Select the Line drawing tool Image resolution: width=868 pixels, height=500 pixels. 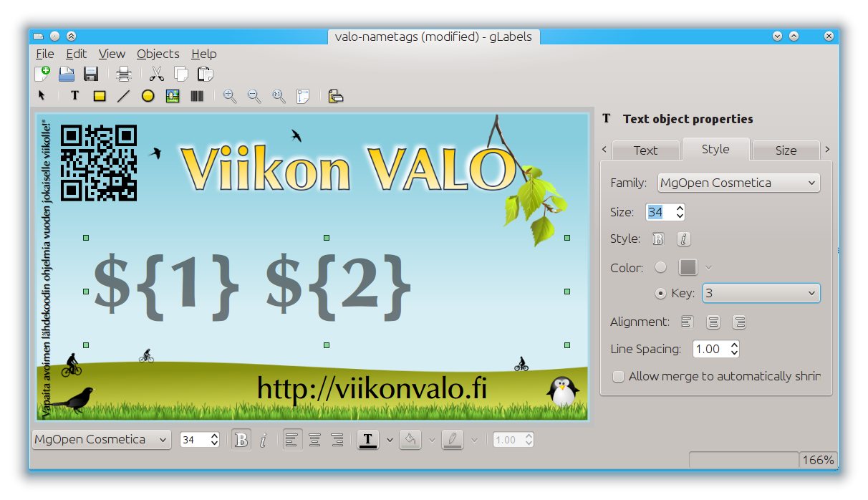click(124, 95)
